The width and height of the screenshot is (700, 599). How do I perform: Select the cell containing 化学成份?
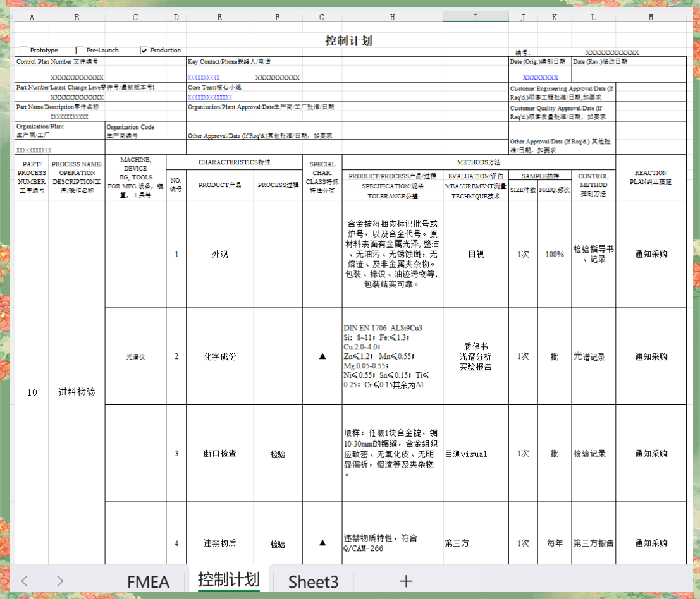point(219,356)
